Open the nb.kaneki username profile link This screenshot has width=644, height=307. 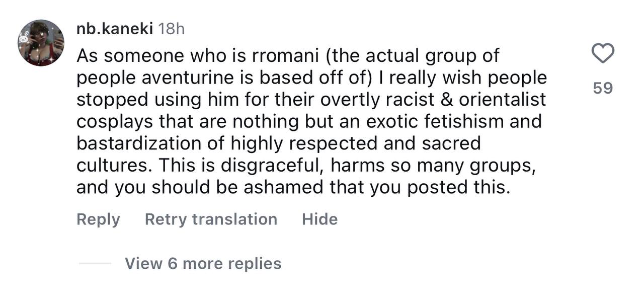[115, 29]
